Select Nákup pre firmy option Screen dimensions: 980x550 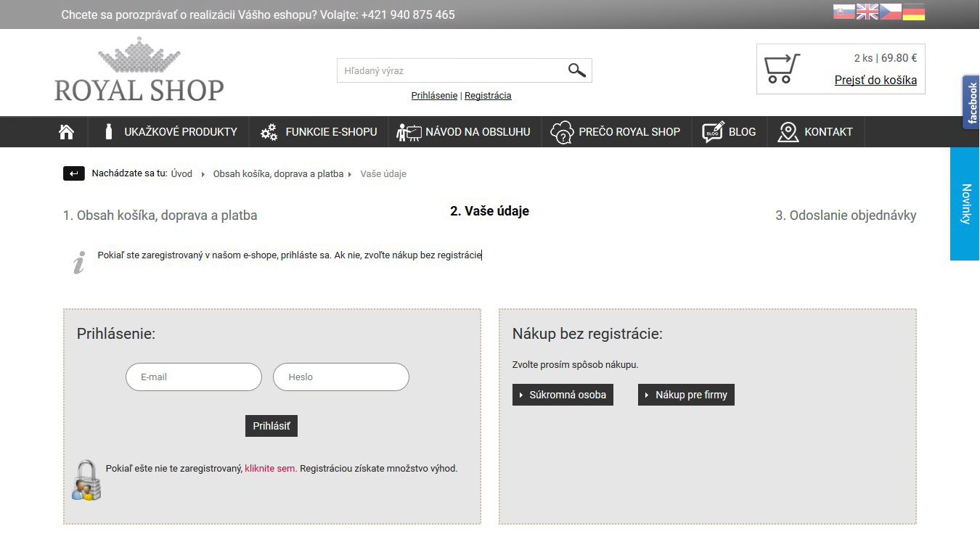[686, 395]
